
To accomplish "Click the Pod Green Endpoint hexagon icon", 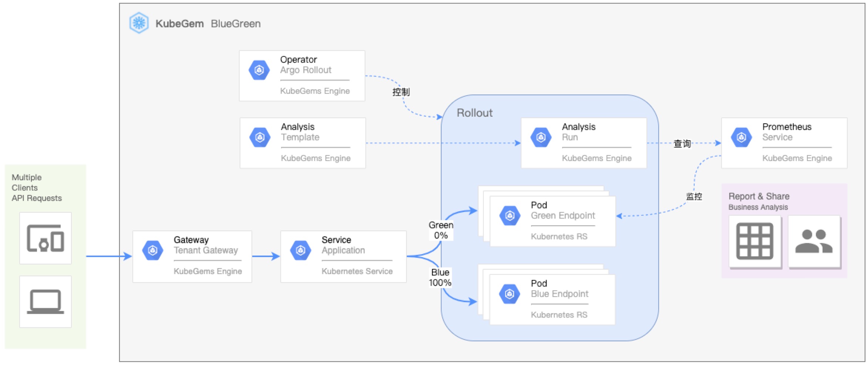I will [510, 215].
